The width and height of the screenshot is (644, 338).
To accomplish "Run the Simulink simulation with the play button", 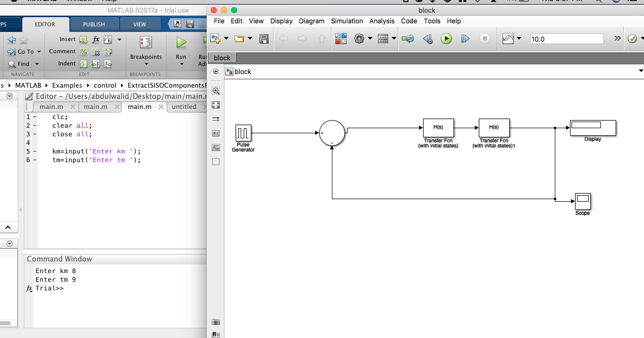I will pos(446,39).
